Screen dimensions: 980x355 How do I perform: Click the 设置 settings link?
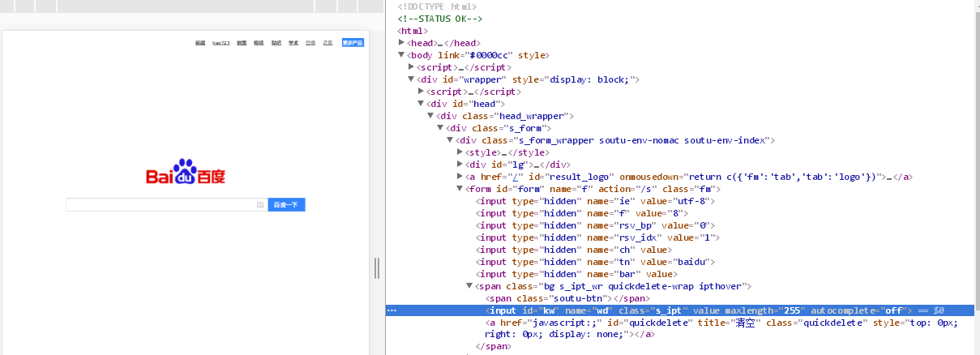(x=327, y=42)
